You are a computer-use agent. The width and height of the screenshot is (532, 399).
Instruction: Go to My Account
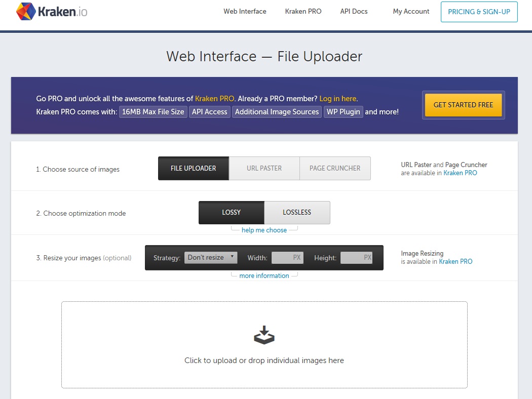point(411,11)
